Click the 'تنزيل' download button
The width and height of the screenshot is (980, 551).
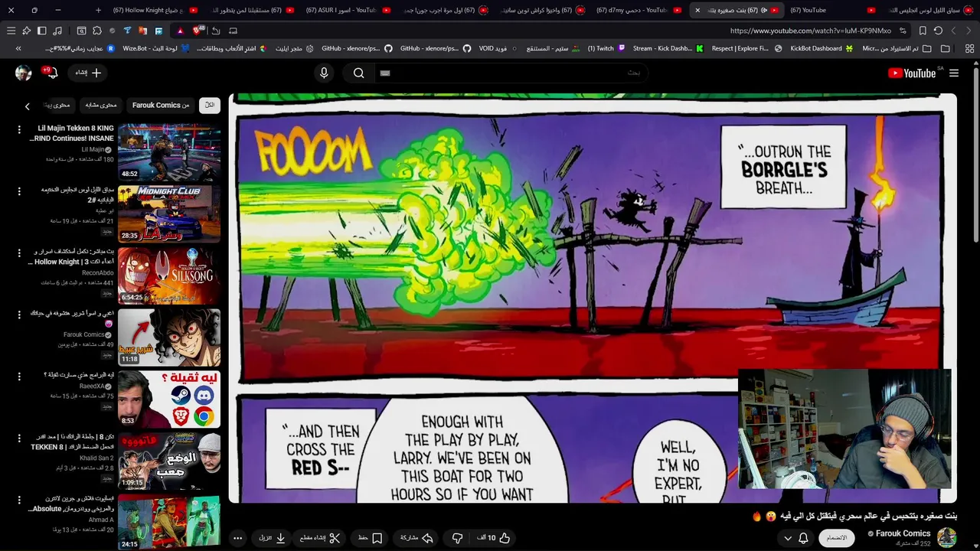pyautogui.click(x=272, y=538)
